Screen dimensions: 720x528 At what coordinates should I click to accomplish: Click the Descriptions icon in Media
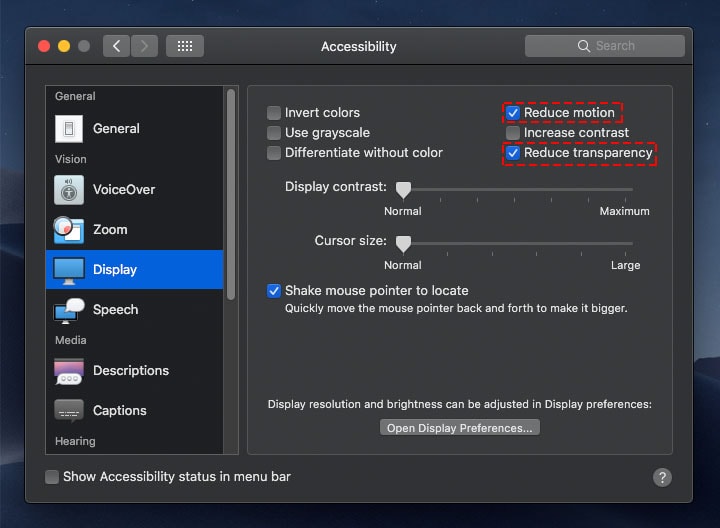pos(69,370)
